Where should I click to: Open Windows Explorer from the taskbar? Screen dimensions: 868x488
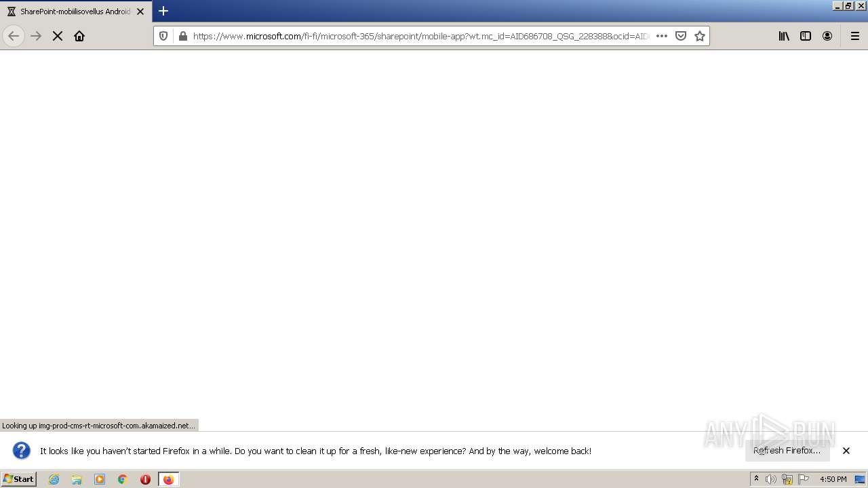pos(77,479)
